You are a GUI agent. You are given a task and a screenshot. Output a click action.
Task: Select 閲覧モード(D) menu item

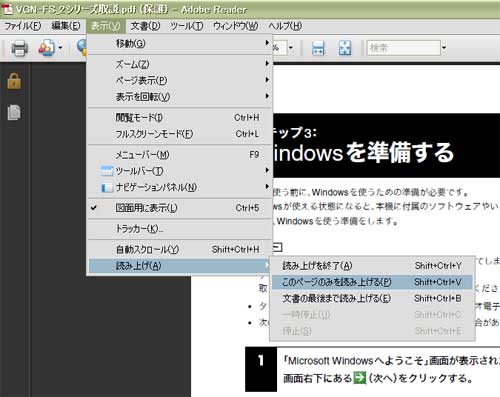click(180, 118)
